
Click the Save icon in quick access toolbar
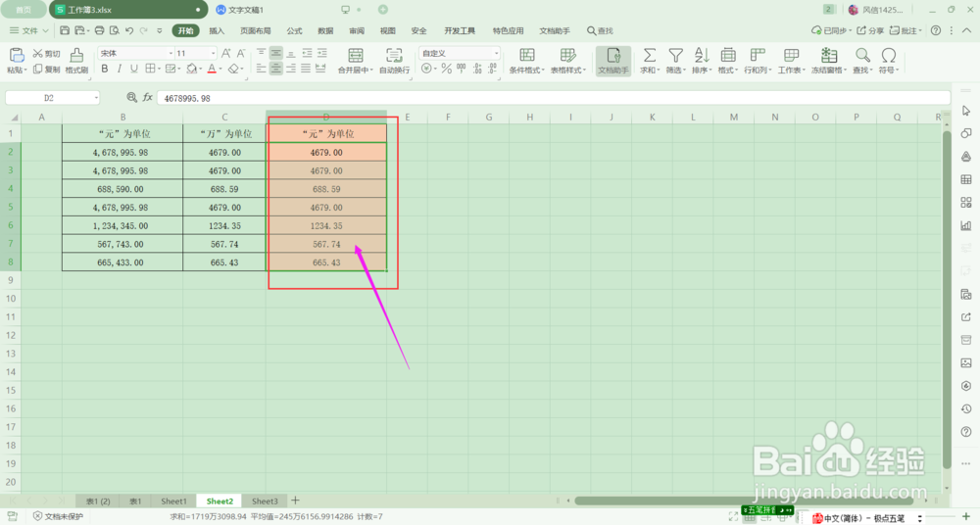click(x=65, y=30)
